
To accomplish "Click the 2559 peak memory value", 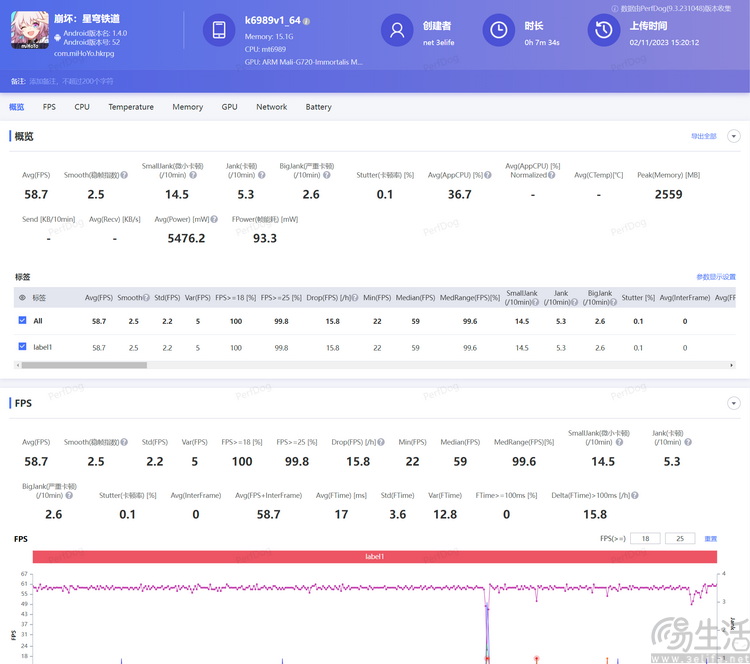I will pyautogui.click(x=668, y=194).
